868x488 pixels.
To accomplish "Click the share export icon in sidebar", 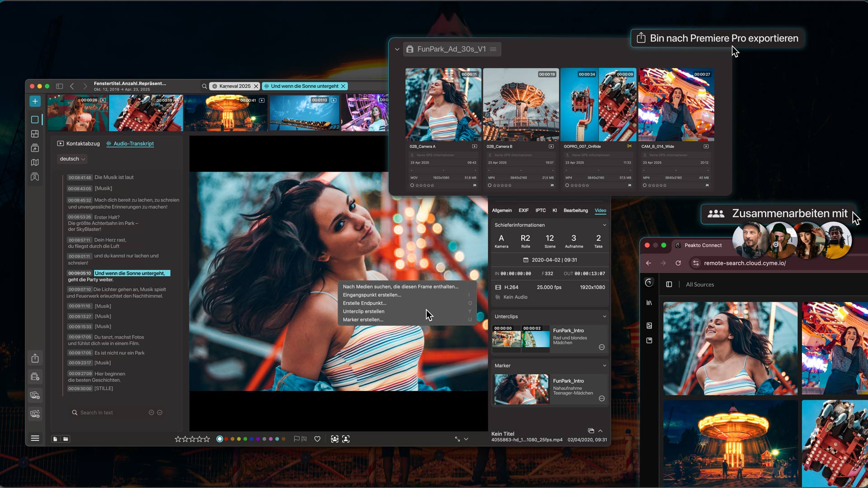I will point(35,358).
